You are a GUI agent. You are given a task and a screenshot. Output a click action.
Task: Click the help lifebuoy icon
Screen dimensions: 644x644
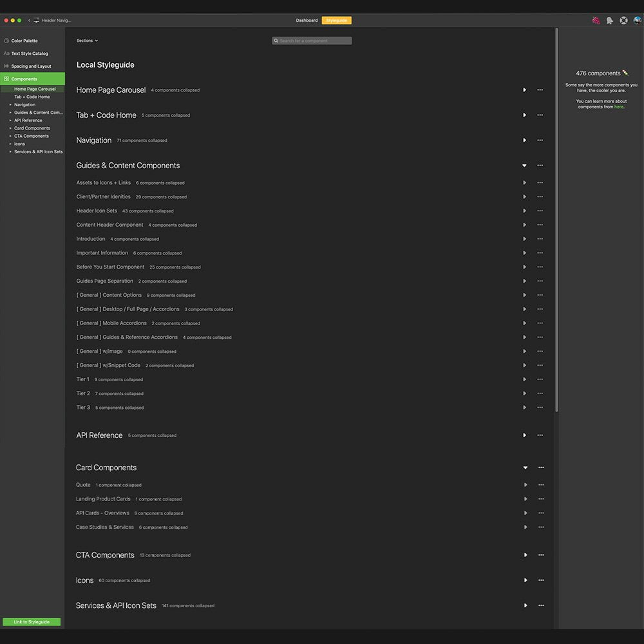(623, 21)
